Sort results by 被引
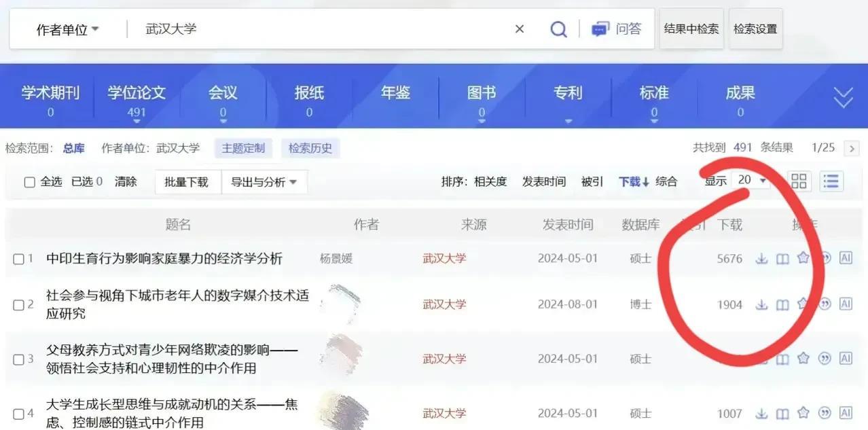Screen dimensions: 868x430 592,181
